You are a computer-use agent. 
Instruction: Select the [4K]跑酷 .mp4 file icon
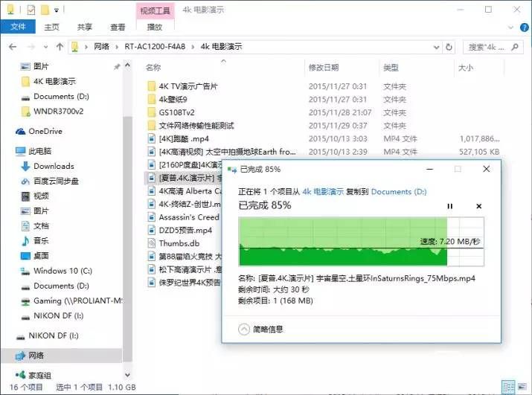pos(152,138)
